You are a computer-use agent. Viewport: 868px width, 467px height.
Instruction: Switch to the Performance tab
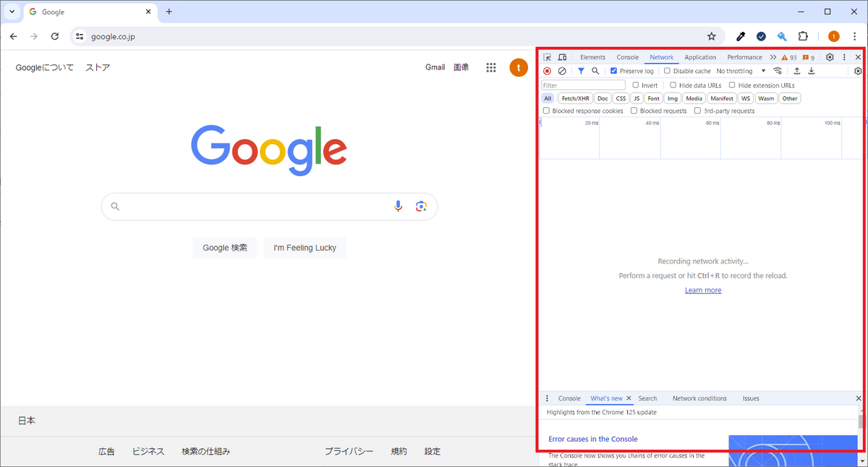tap(744, 57)
